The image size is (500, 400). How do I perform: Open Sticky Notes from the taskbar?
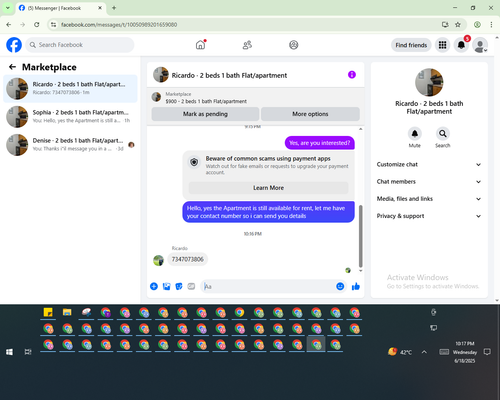(x=48, y=312)
